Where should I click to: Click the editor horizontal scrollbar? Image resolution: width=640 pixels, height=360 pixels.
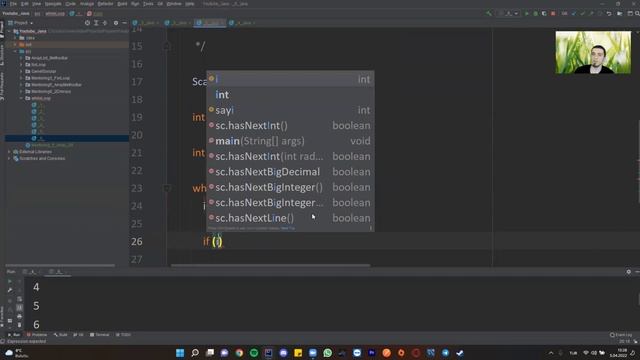[x=271, y=265]
